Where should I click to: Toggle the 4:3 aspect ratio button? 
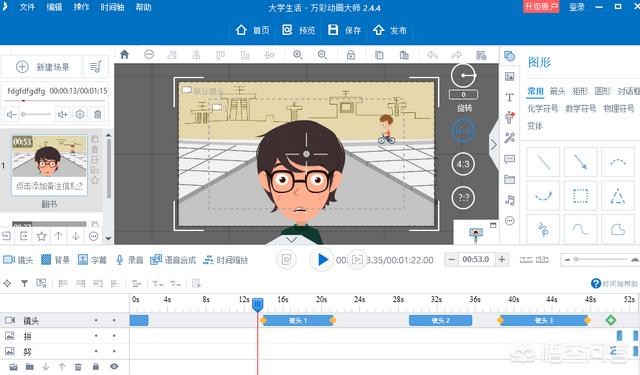pyautogui.click(x=463, y=164)
